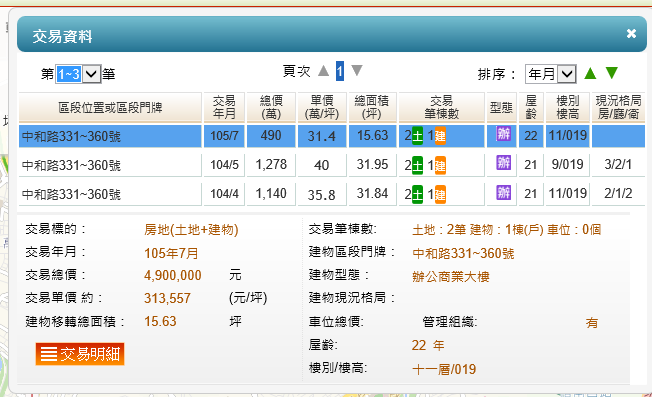Click the 區段位置或區段門牌 column header

(x=110, y=108)
